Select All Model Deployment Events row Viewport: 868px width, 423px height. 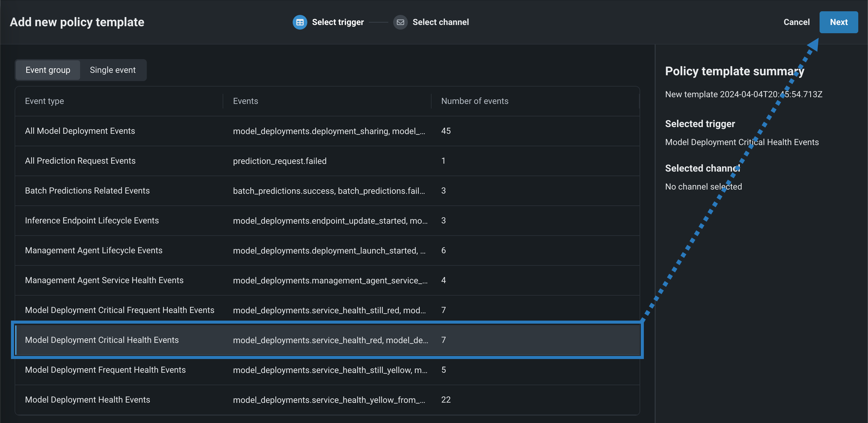point(80,131)
